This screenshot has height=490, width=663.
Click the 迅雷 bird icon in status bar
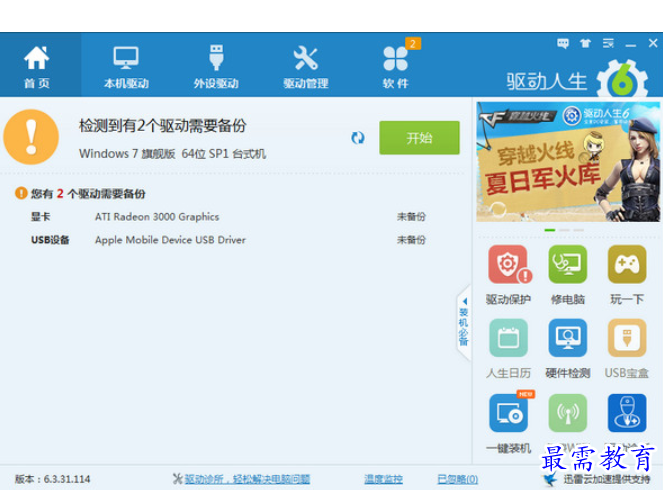551,479
